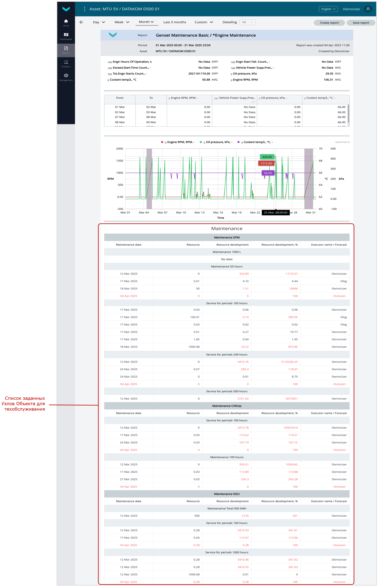Image resolution: width=378 pixels, height=588 pixels.
Task: Toggle Oil pressure series in legend
Action: [216, 142]
